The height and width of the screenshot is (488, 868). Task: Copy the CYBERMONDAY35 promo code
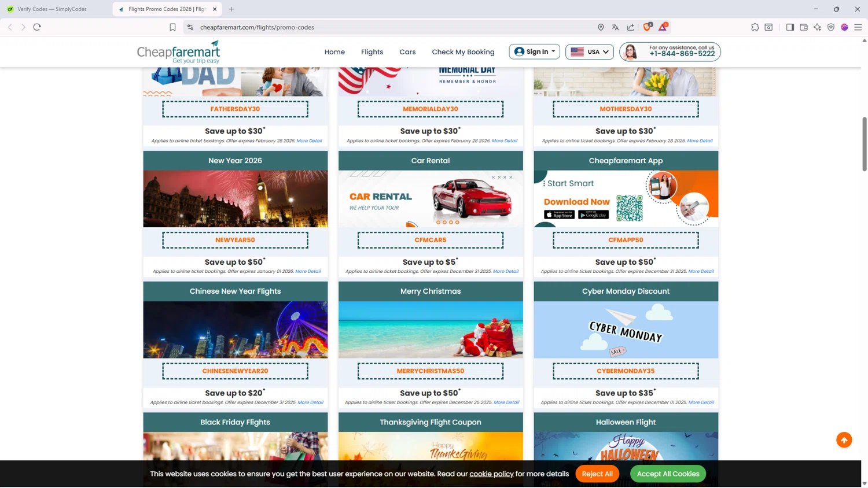[626, 371]
